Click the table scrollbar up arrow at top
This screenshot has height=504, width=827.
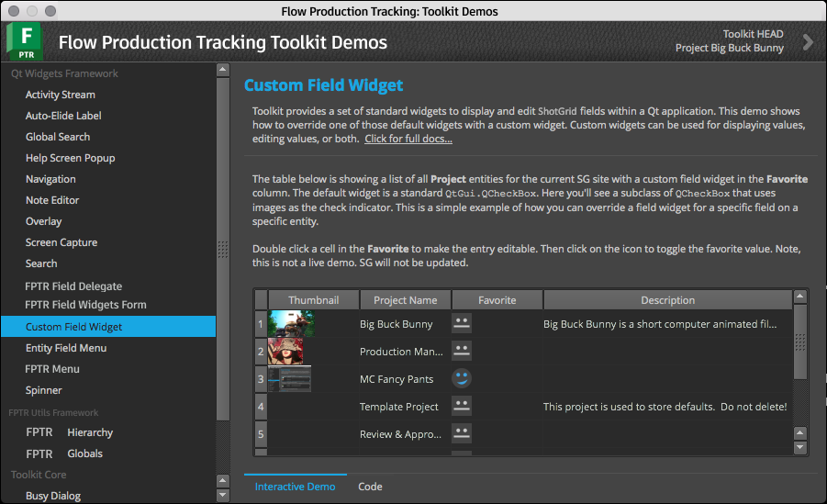coord(800,297)
